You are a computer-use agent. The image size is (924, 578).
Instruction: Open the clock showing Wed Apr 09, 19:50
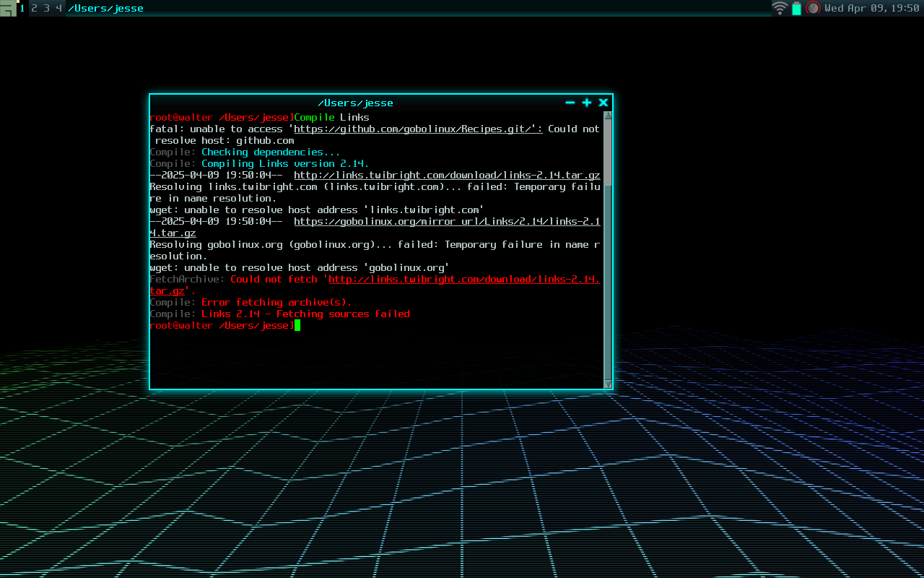point(871,8)
